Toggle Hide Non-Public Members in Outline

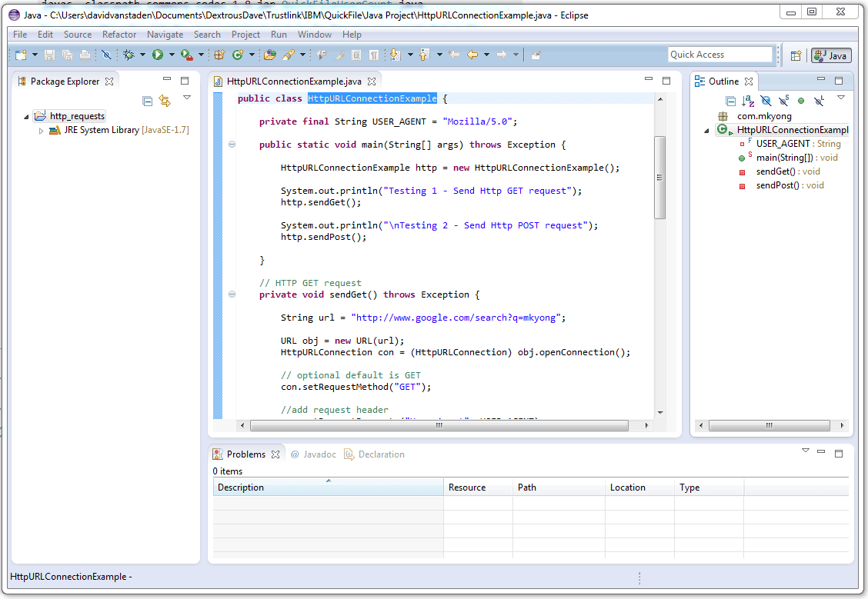coord(801,101)
